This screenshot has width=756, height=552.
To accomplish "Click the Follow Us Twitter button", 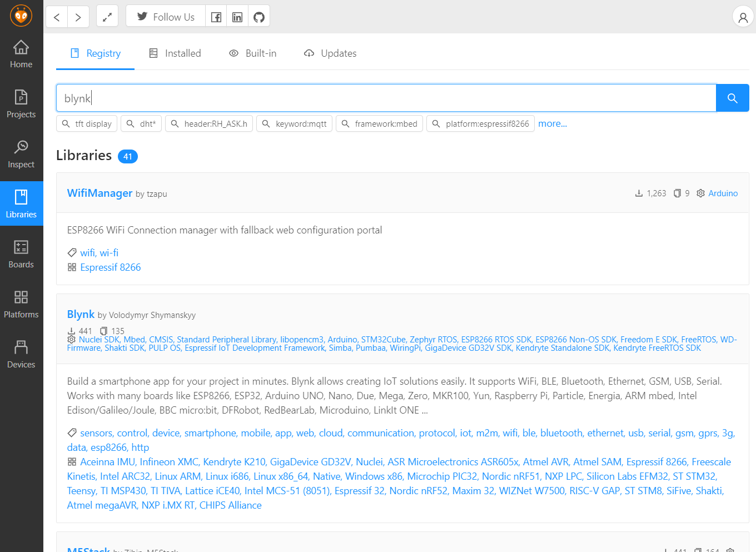I will [166, 17].
